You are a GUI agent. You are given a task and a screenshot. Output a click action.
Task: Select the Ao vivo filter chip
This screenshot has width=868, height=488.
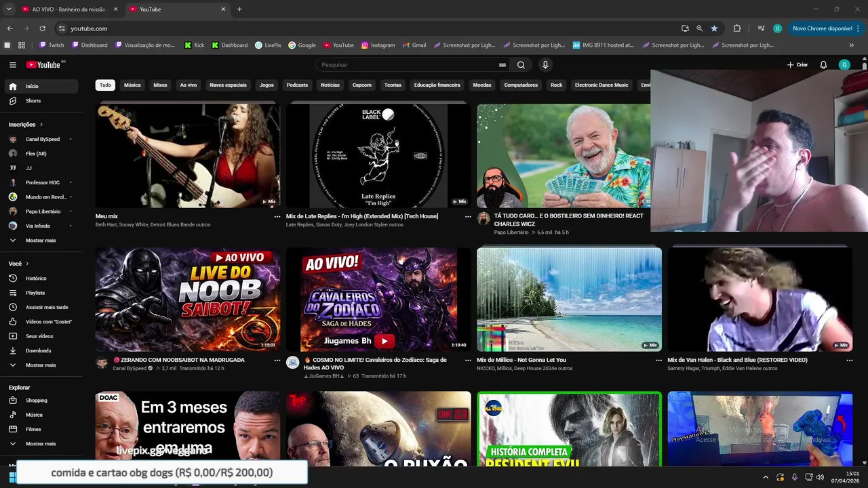click(x=188, y=85)
